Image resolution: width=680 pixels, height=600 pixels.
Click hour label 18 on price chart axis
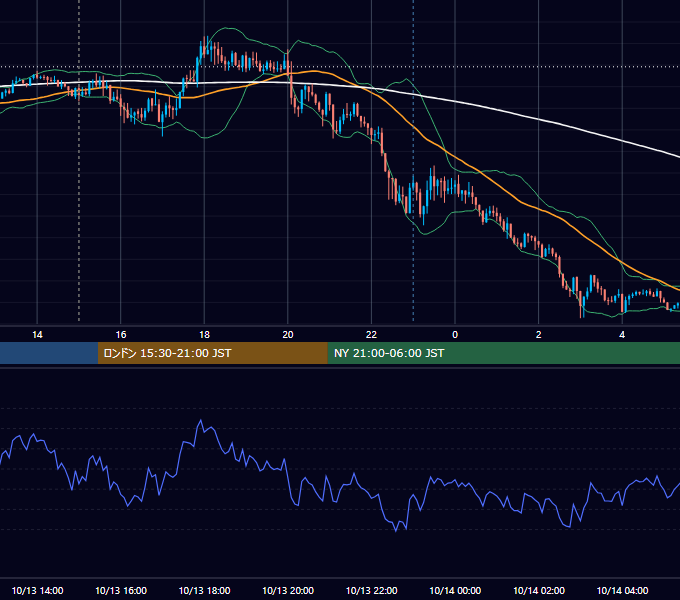pyautogui.click(x=204, y=334)
